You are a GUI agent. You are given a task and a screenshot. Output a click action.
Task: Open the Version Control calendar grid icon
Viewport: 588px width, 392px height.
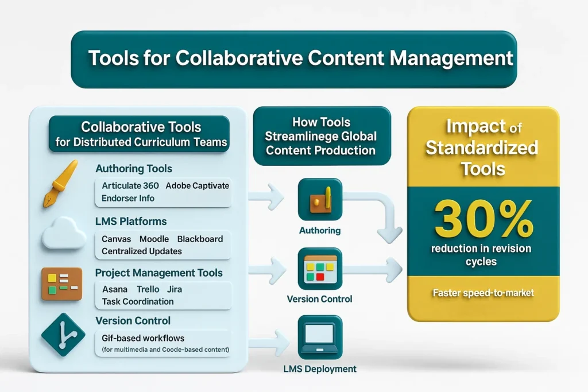pyautogui.click(x=320, y=269)
